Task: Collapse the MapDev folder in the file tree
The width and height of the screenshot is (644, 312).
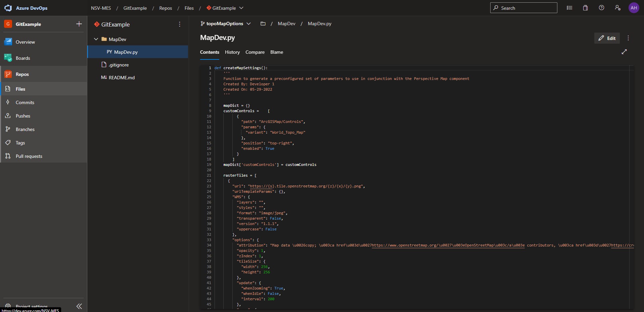Action: (x=96, y=39)
